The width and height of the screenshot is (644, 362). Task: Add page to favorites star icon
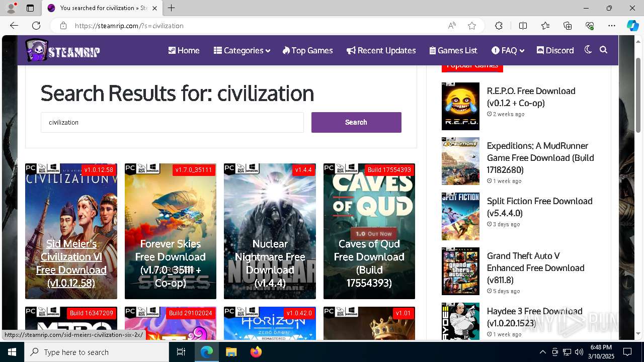472,26
